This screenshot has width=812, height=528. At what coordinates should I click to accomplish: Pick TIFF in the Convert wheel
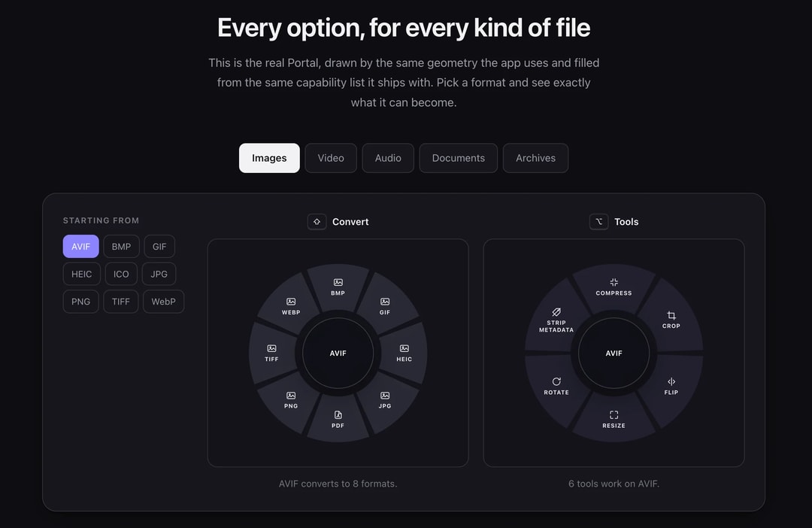pos(271,353)
